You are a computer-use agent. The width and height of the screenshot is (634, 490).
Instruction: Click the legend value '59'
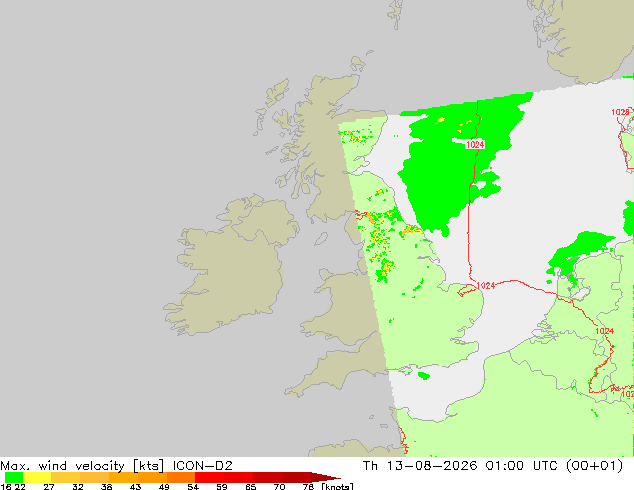pyautogui.click(x=222, y=487)
